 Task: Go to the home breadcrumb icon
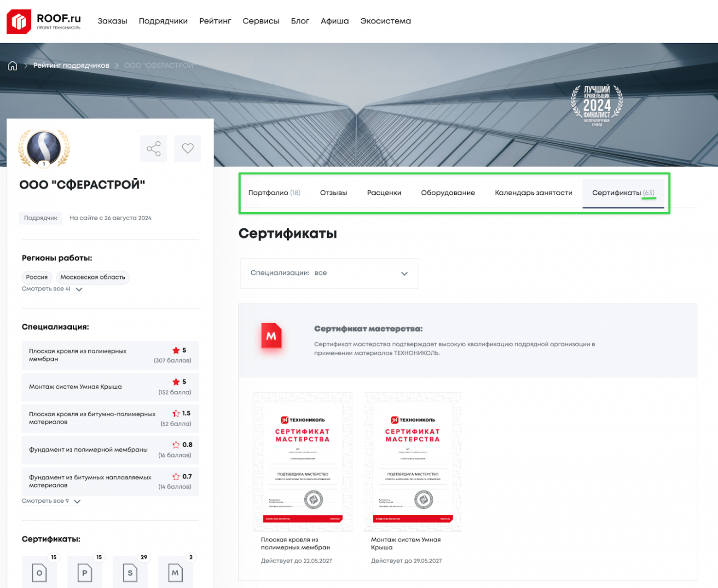point(12,66)
